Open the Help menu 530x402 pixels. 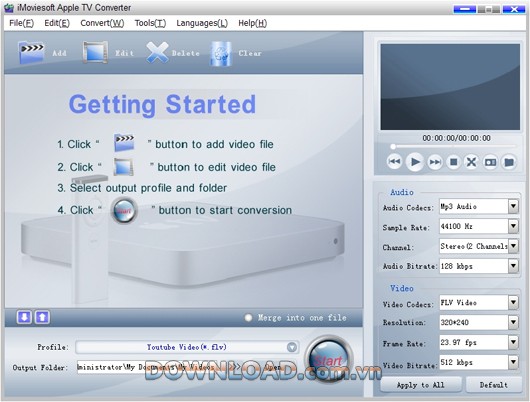click(252, 23)
